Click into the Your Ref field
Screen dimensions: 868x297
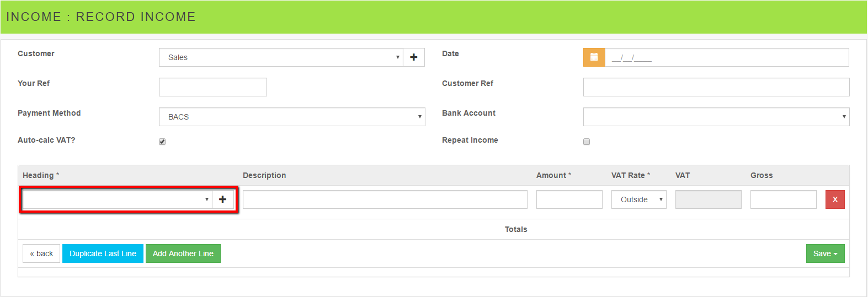point(213,87)
